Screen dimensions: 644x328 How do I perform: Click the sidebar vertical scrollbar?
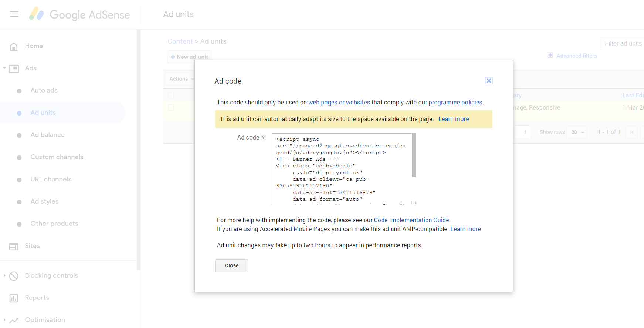point(139,150)
